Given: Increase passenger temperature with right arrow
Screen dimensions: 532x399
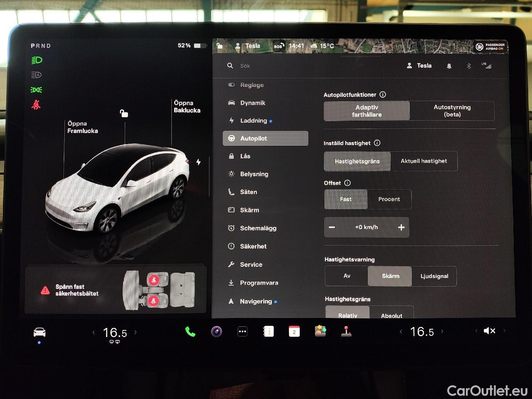Looking at the screenshot, I should 442,331.
